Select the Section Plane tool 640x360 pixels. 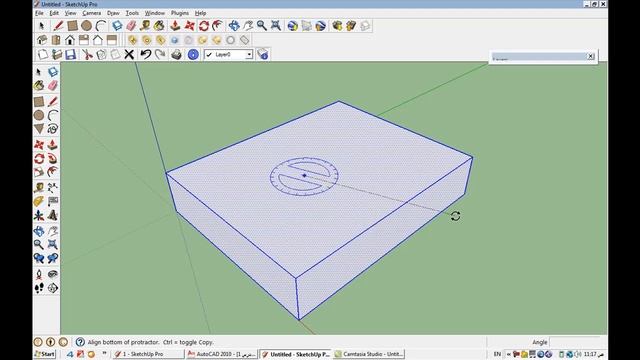click(53, 288)
